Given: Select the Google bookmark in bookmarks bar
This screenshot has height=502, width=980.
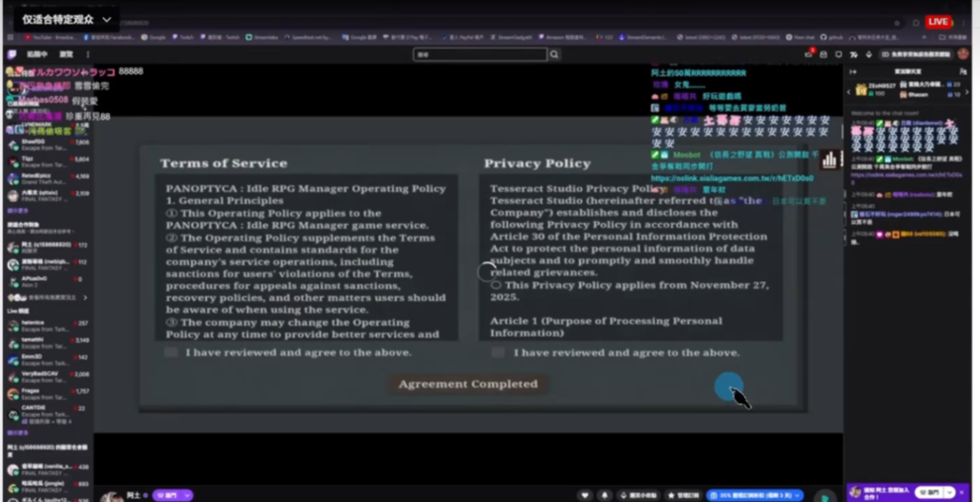Looking at the screenshot, I should pyautogui.click(x=152, y=38).
